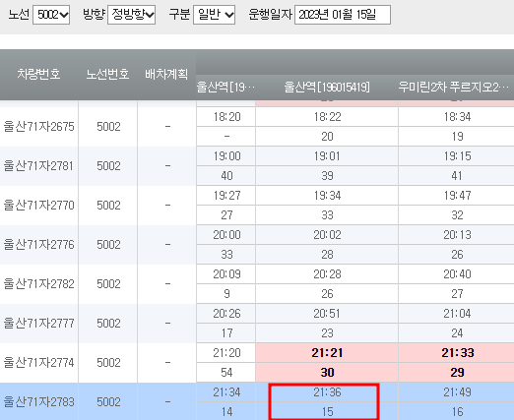Select the 차량번호 column header
Screen dimensions: 514x420
pyautogui.click(x=38, y=74)
